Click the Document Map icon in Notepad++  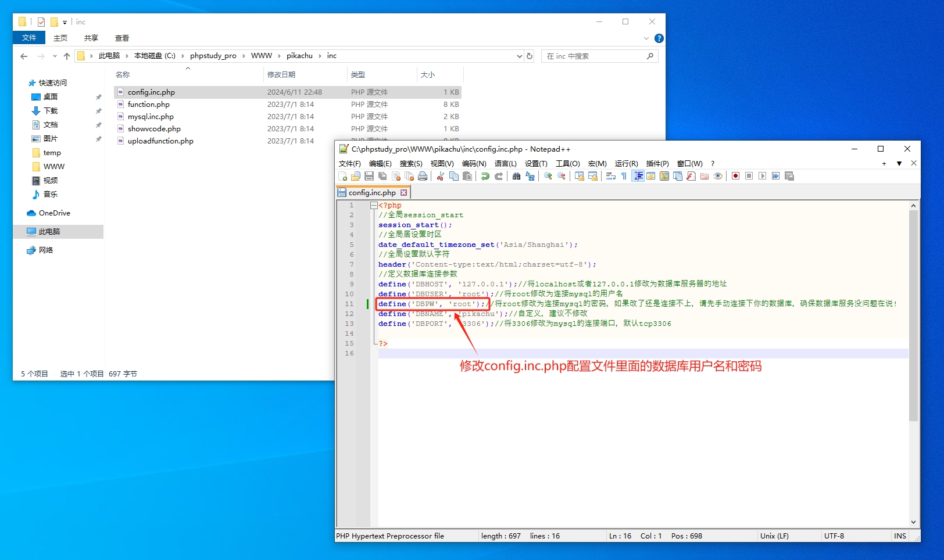pyautogui.click(x=664, y=176)
